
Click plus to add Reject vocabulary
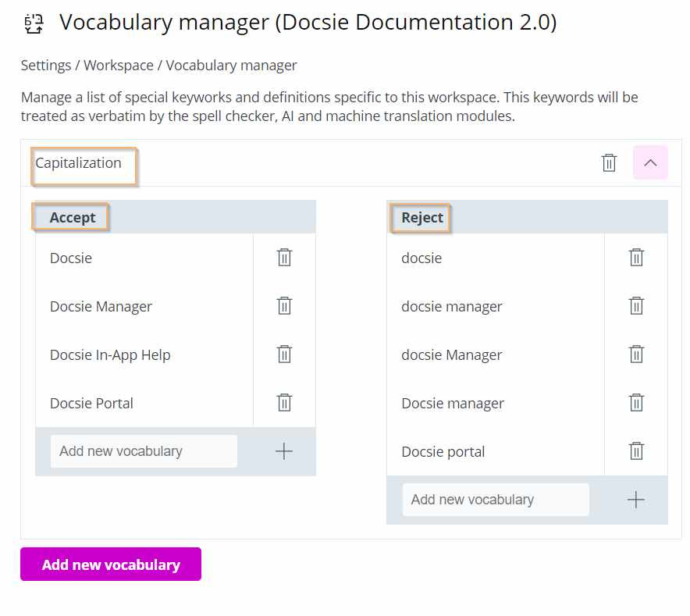coord(636,500)
